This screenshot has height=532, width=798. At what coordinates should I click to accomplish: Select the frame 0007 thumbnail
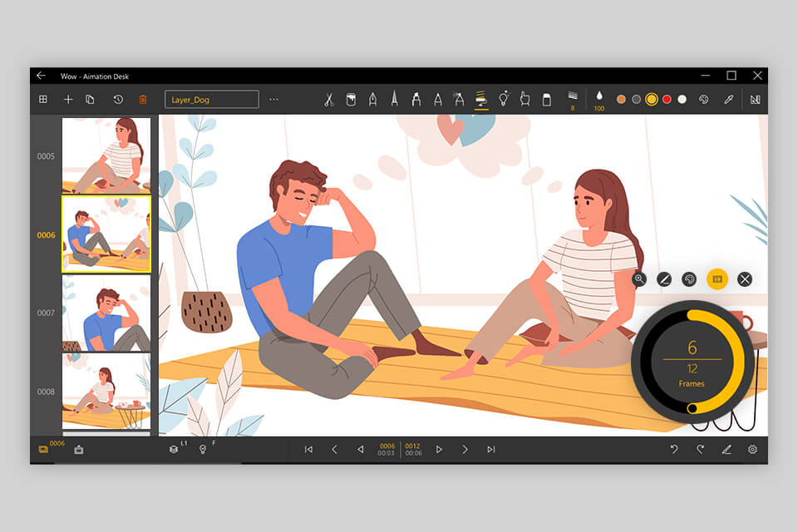[106, 312]
